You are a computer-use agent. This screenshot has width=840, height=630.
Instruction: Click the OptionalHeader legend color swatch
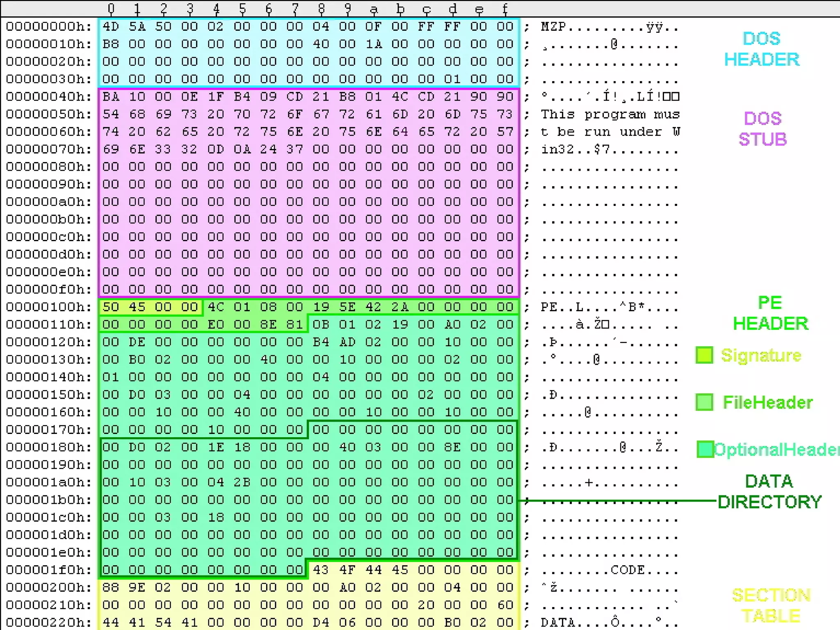coord(705,449)
